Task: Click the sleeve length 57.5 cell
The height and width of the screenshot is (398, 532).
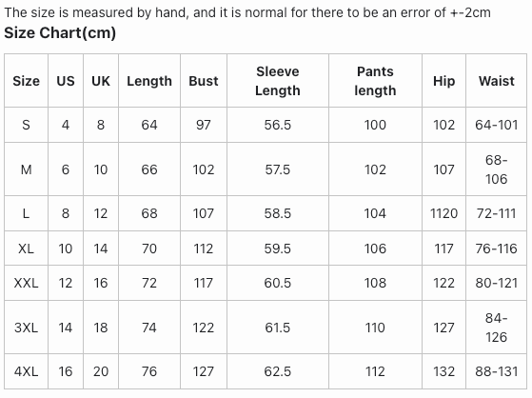Action: coord(278,169)
